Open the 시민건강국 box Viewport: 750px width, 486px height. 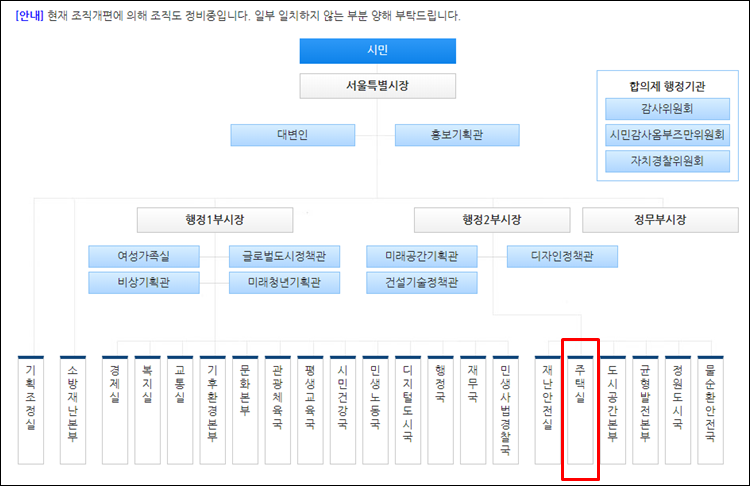[342, 410]
